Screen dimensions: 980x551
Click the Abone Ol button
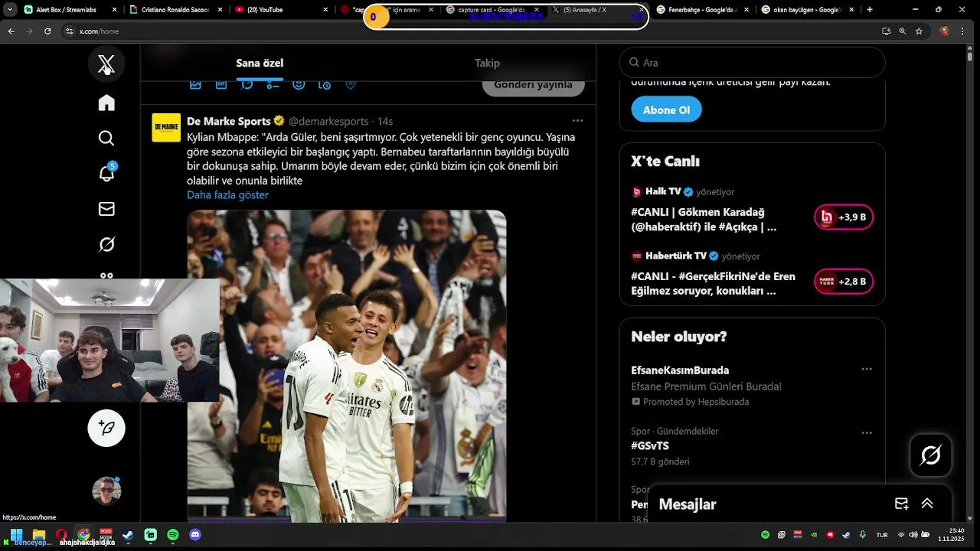tap(666, 109)
